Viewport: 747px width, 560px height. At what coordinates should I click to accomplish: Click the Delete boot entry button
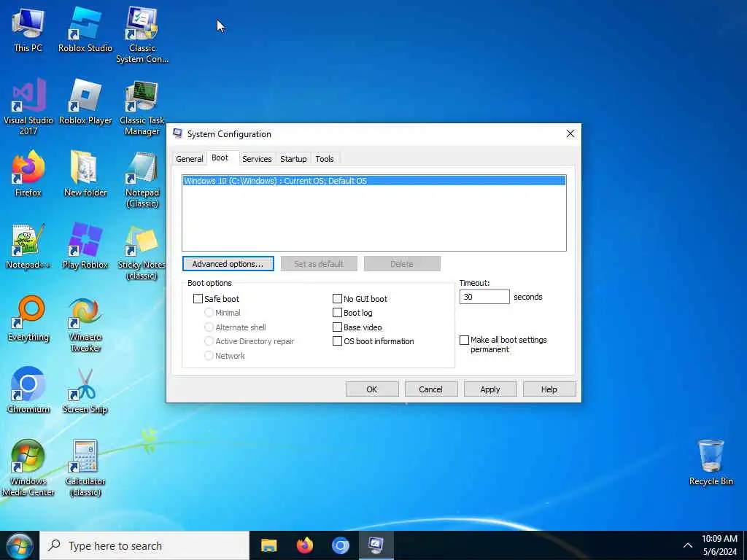point(402,264)
